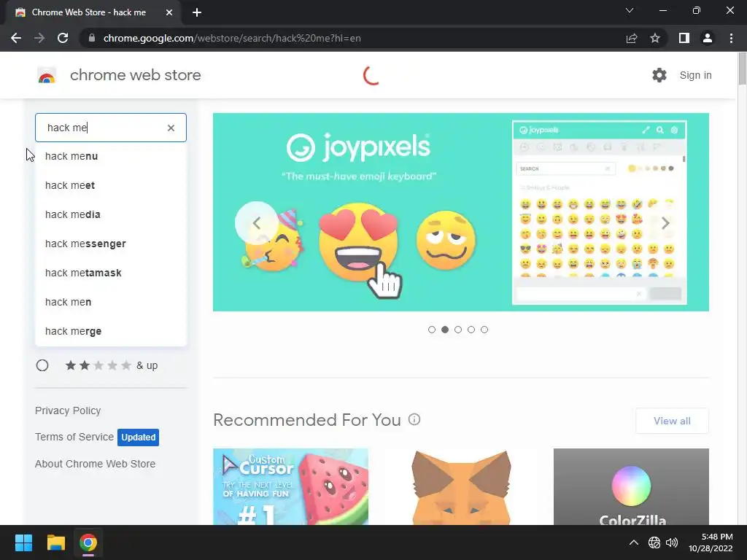Open About Chrome Web Store link
Image resolution: width=747 pixels, height=560 pixels.
coord(95,464)
